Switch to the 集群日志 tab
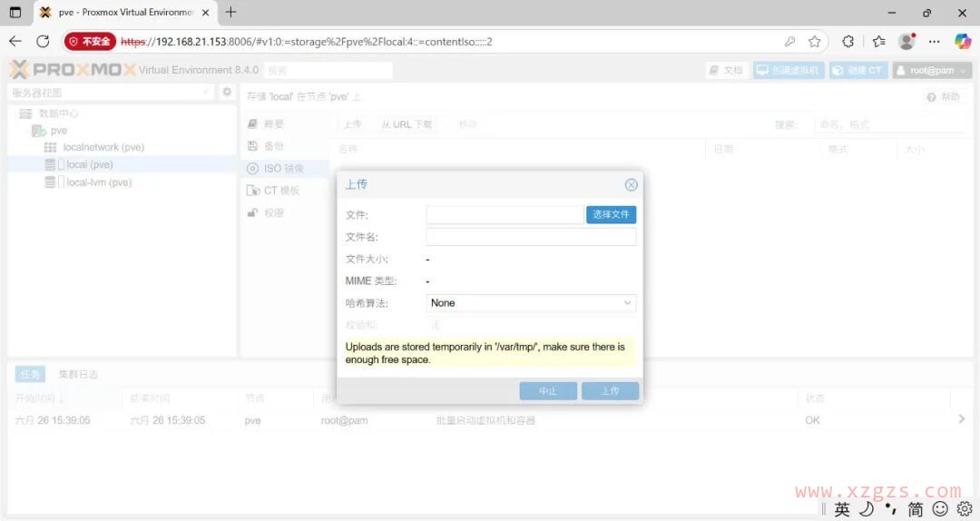Viewport: 980px width, 521px height. tap(78, 374)
